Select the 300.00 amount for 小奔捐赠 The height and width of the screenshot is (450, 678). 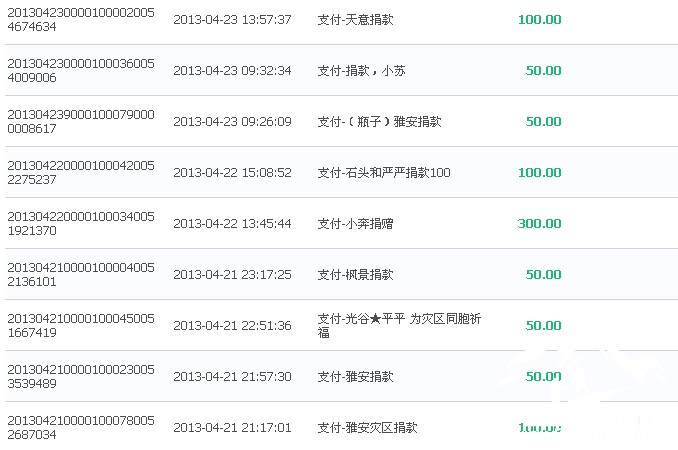pyautogui.click(x=539, y=223)
